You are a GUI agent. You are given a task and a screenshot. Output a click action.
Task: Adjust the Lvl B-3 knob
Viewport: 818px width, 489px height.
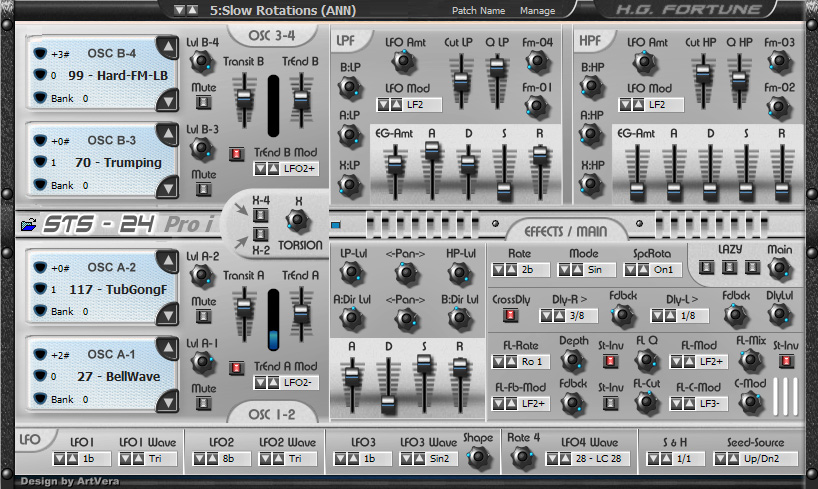click(x=202, y=149)
